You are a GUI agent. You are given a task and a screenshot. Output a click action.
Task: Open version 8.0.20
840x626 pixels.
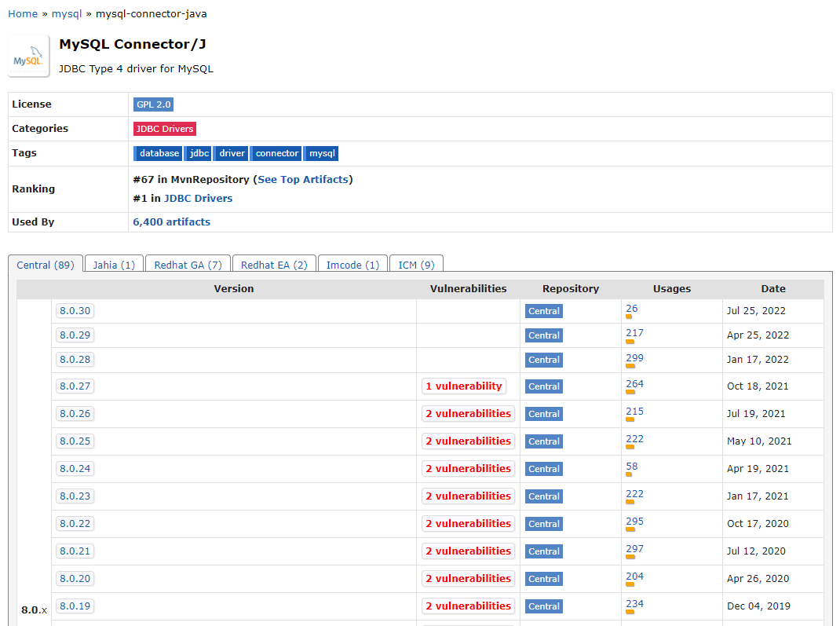pos(75,579)
